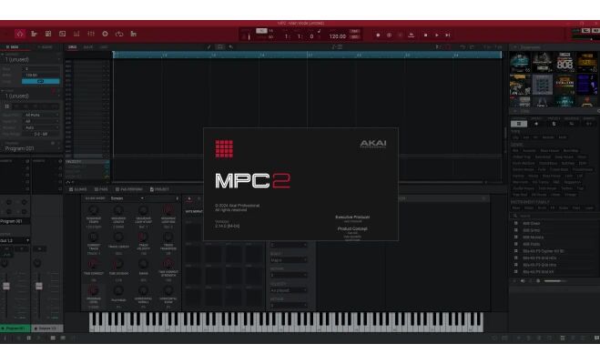The width and height of the screenshot is (600, 364).
Task: Open the Step Sequencer dotted-grid icon
Action: (x=76, y=34)
